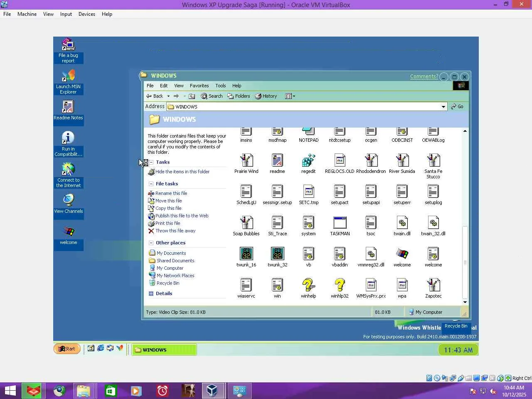The height and width of the screenshot is (399, 532).
Task: Select the River Sumida bitmap icon
Action: [x=402, y=160]
